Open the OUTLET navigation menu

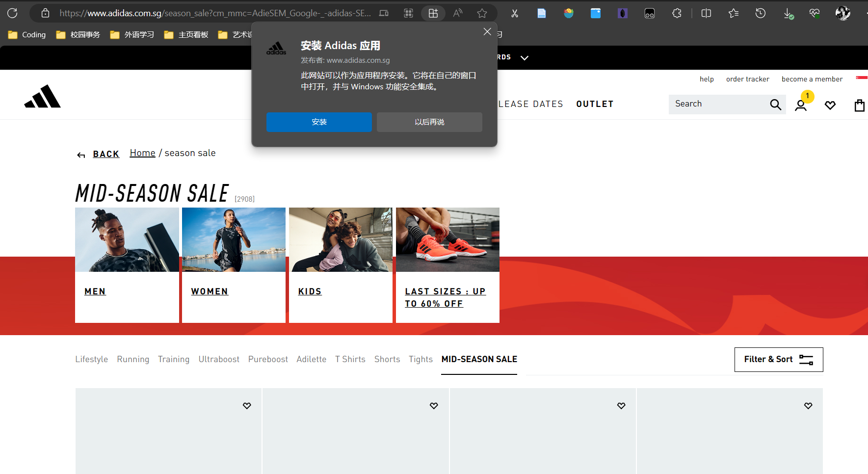tap(595, 104)
